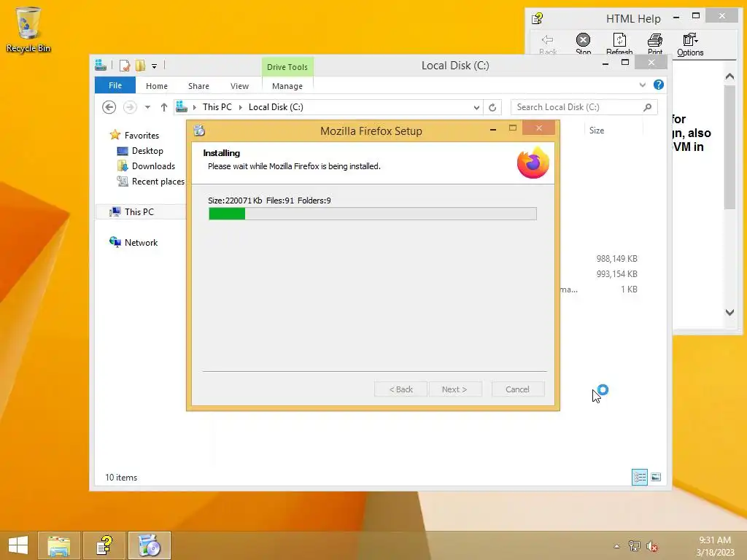Image resolution: width=747 pixels, height=560 pixels.
Task: Click the search magnifier icon in Explorer
Action: (x=647, y=107)
